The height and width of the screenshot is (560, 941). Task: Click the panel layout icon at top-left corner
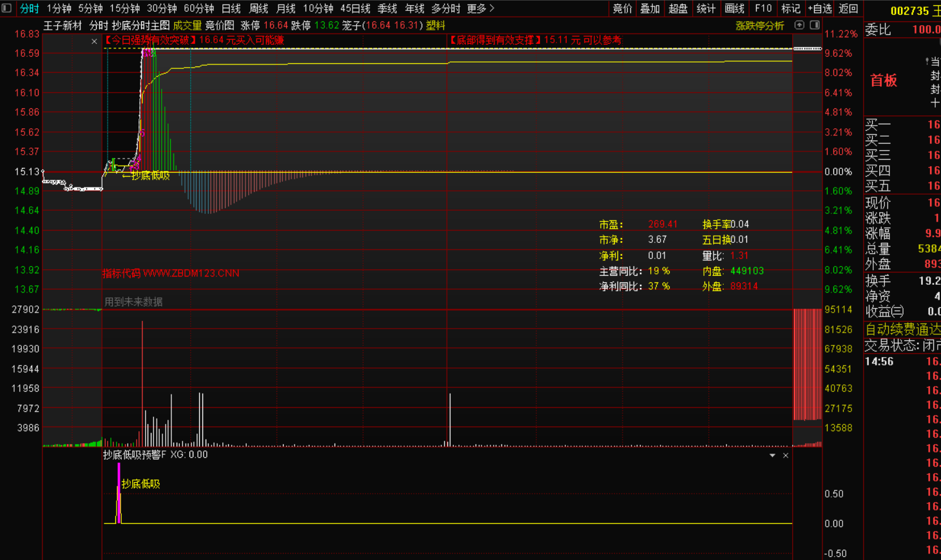pos(6,8)
